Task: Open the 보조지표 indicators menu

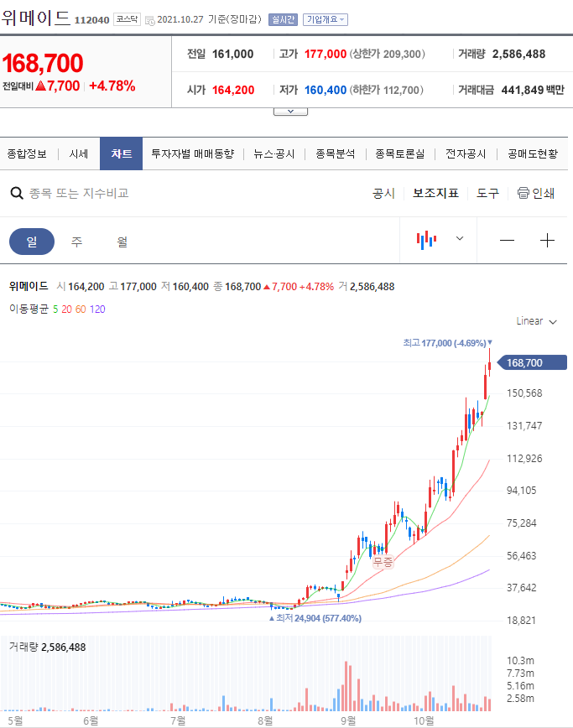Action: pos(435,193)
